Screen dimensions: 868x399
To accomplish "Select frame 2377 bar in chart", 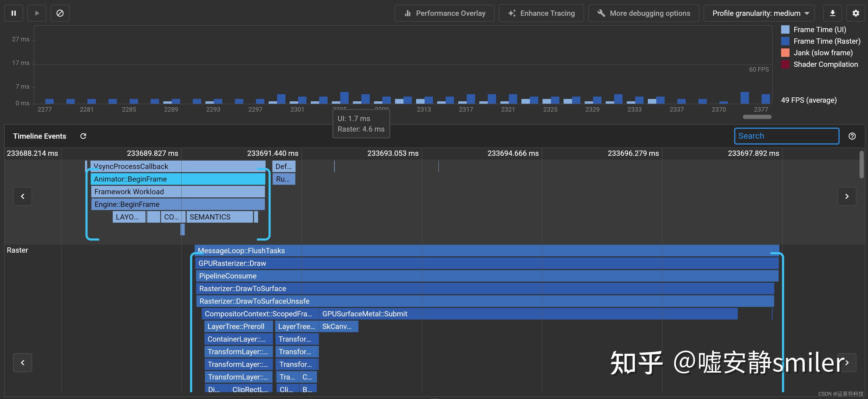I will [x=766, y=99].
